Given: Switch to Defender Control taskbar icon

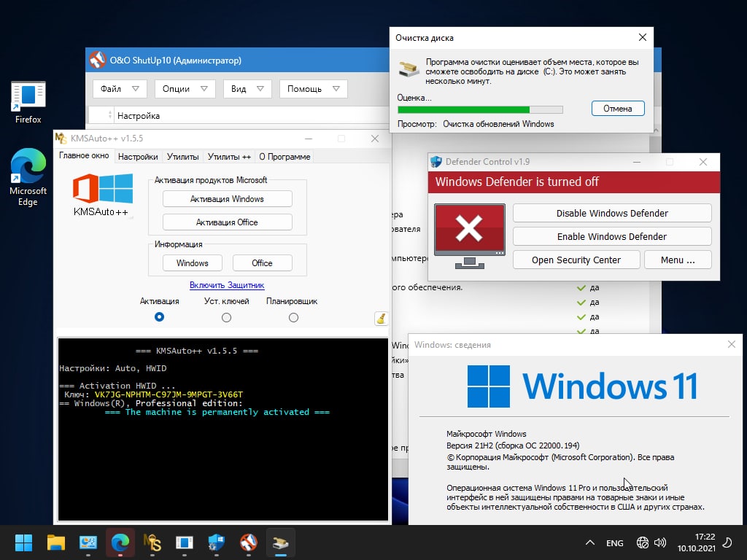Looking at the screenshot, I should [x=216, y=542].
